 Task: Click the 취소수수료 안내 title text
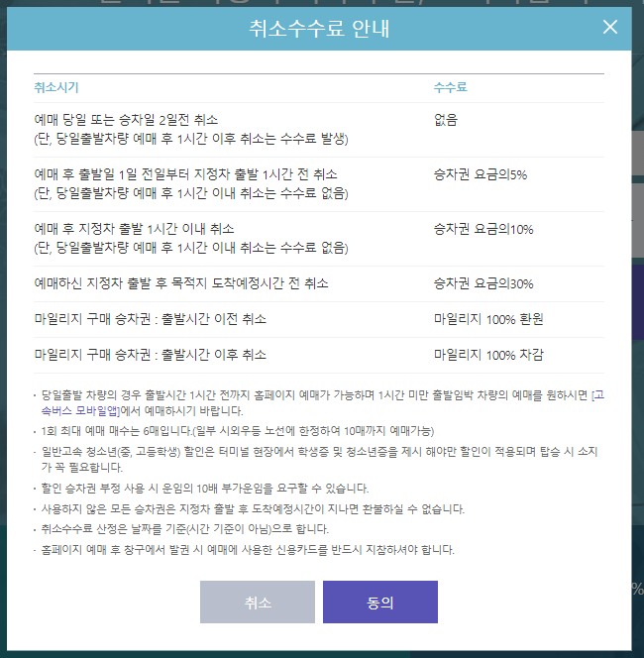click(319, 29)
